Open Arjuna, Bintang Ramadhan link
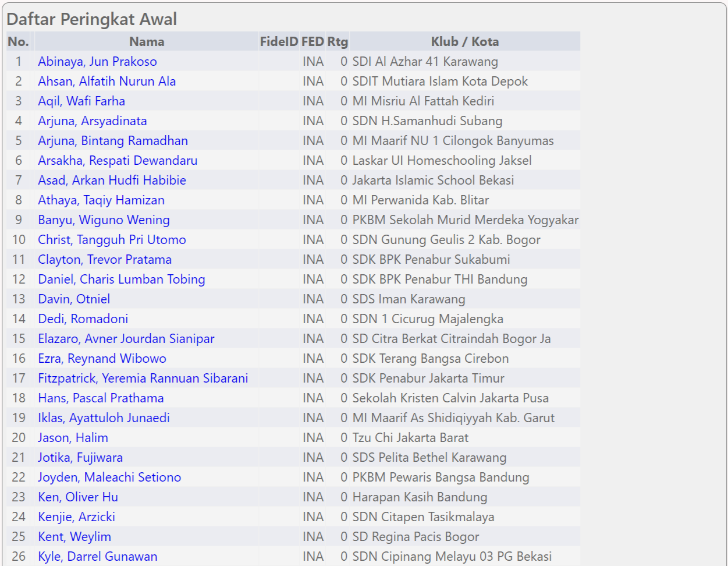The image size is (728, 566). 113,141
